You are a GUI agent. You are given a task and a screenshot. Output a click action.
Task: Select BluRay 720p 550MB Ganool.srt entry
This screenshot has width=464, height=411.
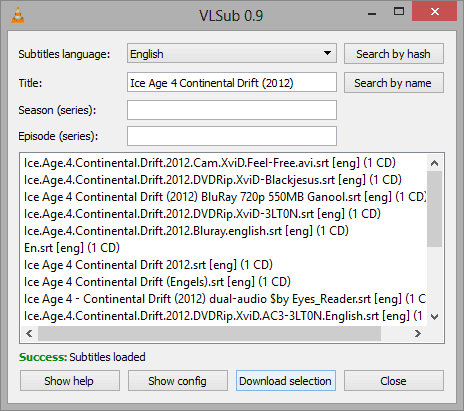(225, 197)
